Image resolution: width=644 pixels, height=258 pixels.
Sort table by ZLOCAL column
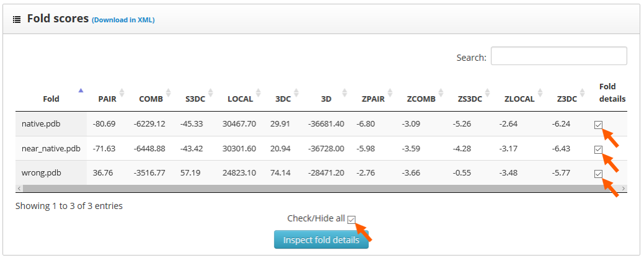(x=519, y=99)
